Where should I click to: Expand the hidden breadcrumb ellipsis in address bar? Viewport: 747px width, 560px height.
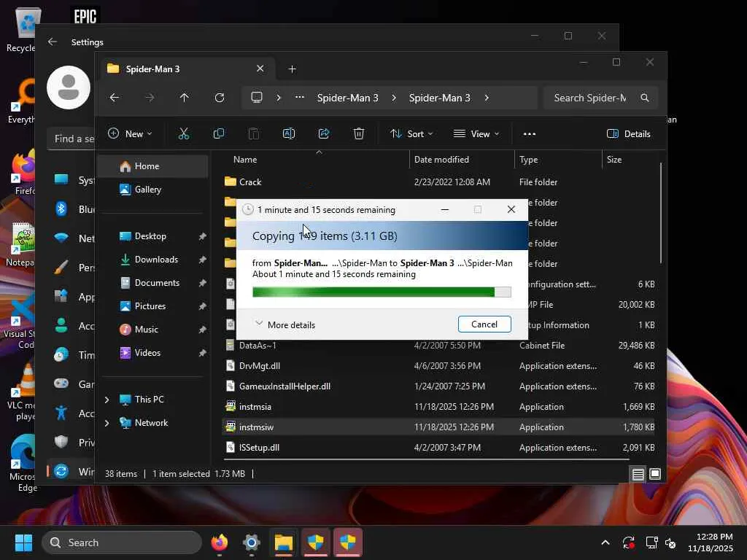[x=300, y=97]
